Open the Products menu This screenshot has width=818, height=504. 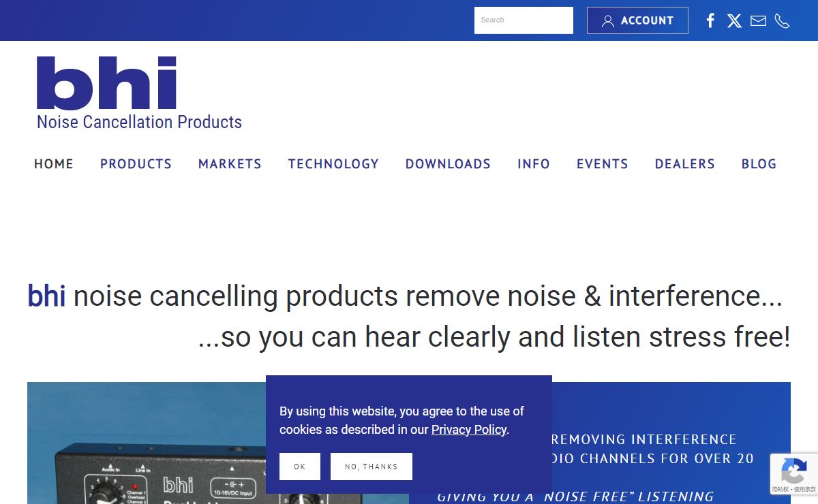(136, 163)
